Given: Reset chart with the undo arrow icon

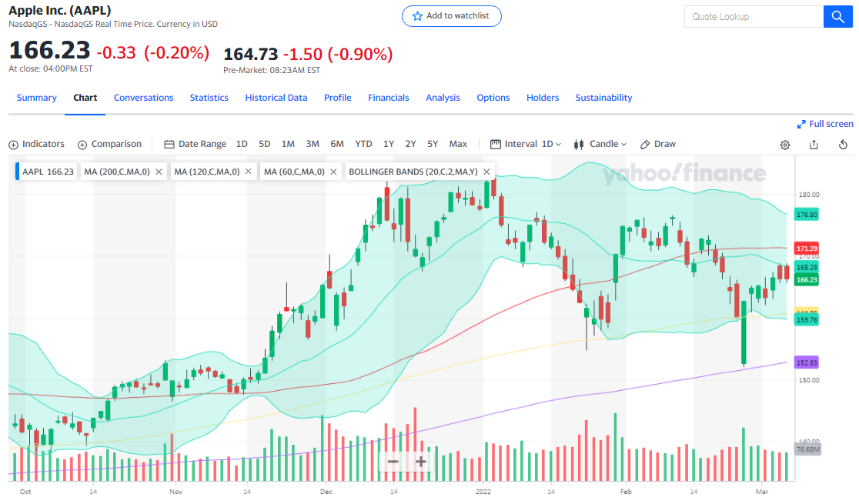Looking at the screenshot, I should 843,145.
